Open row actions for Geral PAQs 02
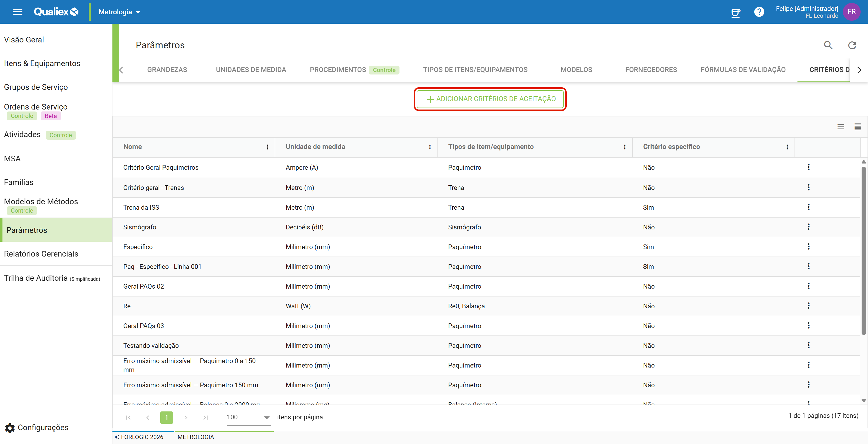 808,286
